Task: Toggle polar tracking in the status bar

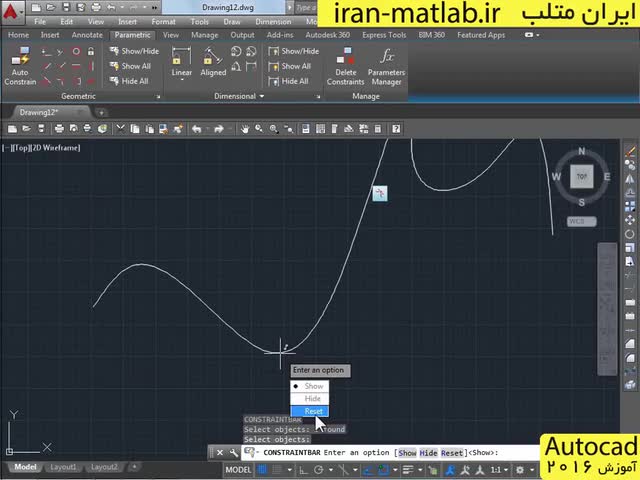Action: (x=318, y=470)
